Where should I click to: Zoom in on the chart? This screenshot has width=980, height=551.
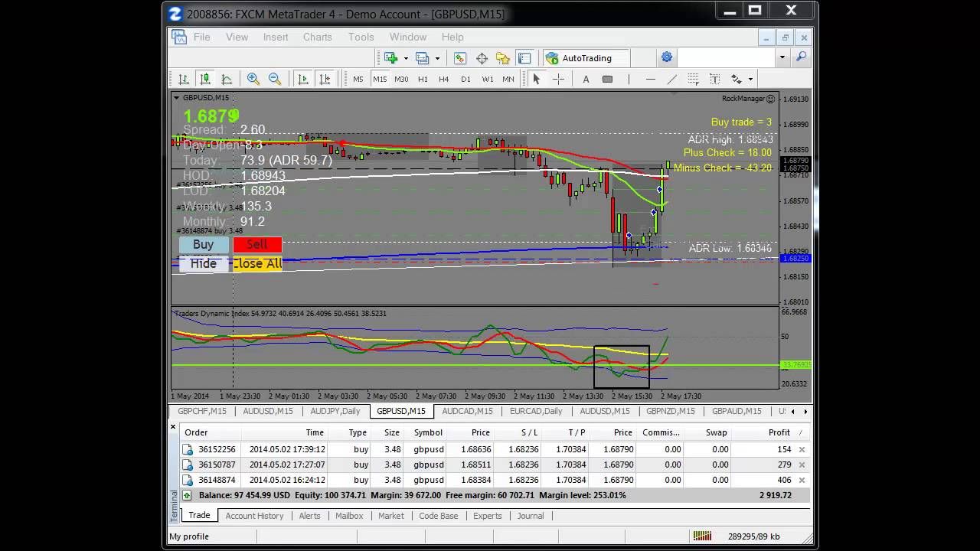253,79
